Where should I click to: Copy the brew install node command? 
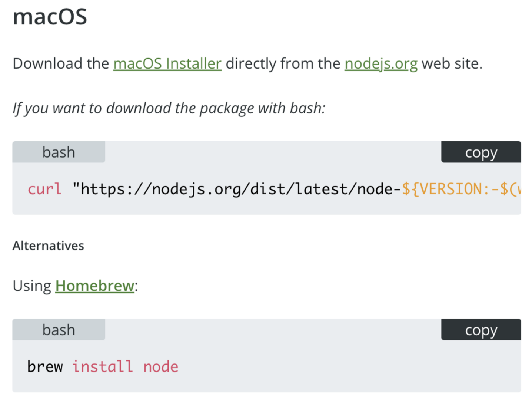pyautogui.click(x=481, y=330)
